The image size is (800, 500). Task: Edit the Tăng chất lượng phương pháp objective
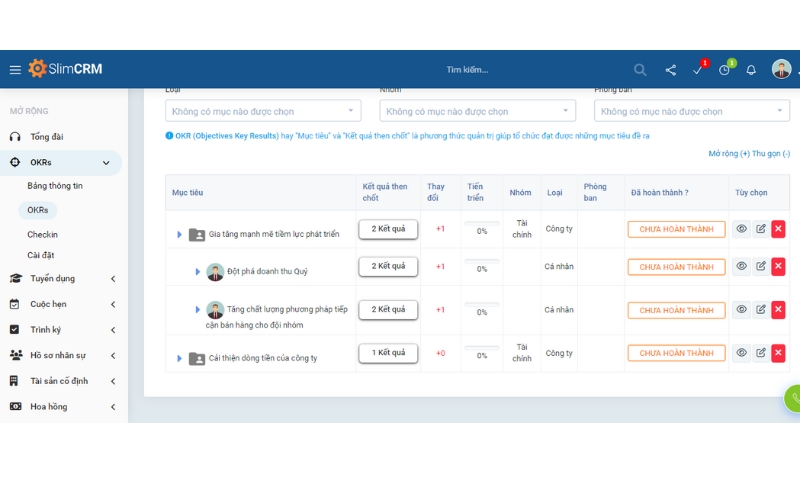(x=760, y=309)
